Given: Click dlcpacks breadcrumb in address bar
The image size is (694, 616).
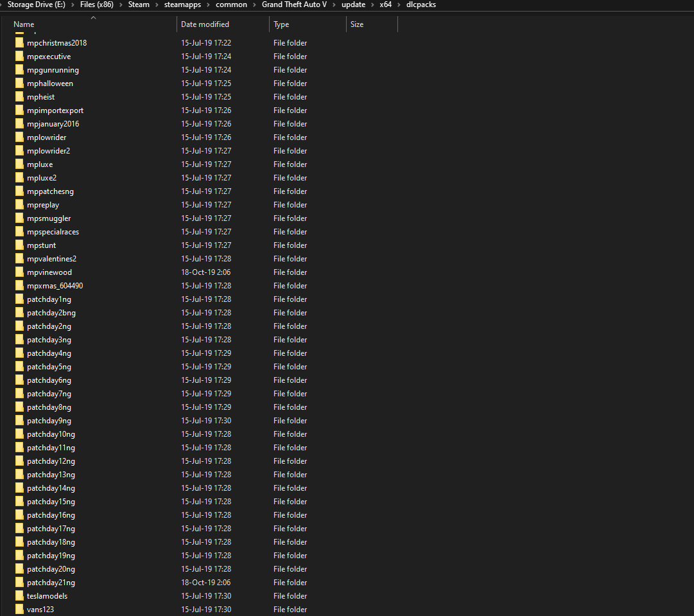Looking at the screenshot, I should [x=421, y=4].
